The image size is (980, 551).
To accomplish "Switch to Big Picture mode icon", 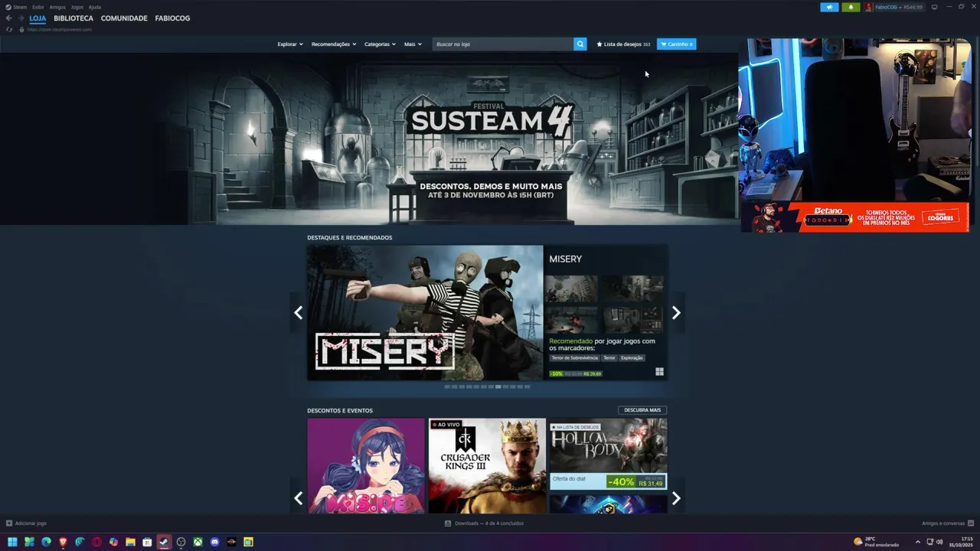I will (934, 7).
